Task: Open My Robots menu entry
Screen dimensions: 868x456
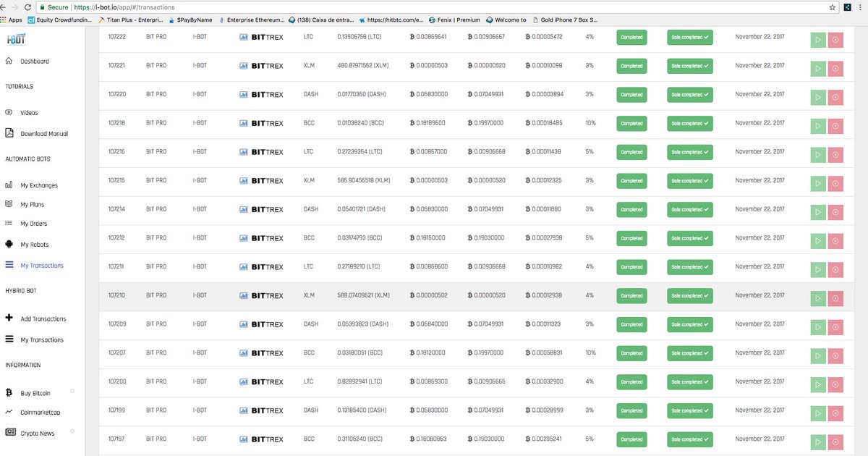Action: (35, 245)
